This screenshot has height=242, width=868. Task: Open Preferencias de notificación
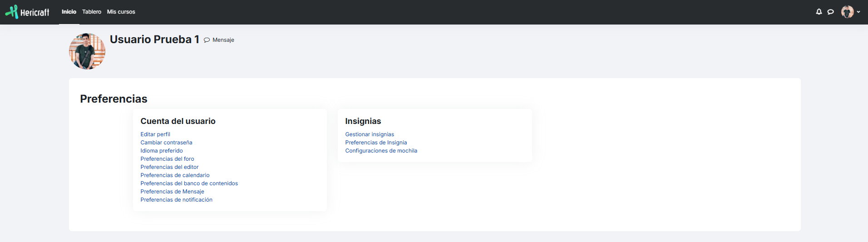(x=176, y=200)
